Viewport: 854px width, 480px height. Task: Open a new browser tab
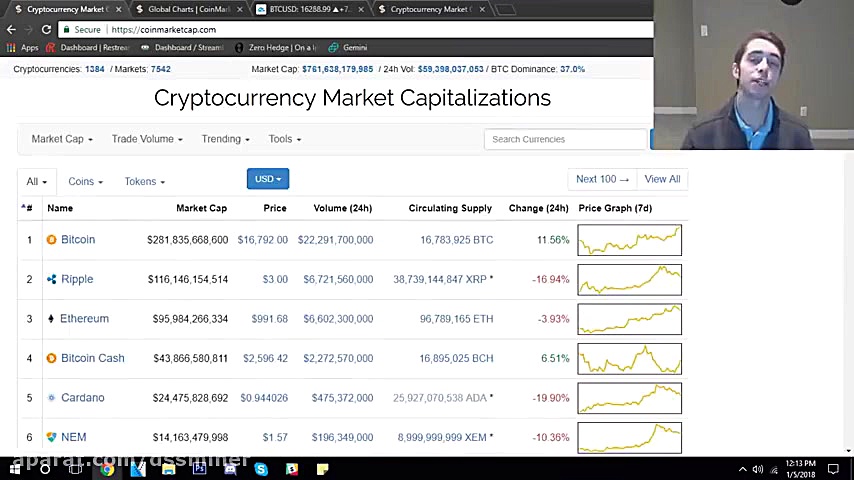click(505, 9)
